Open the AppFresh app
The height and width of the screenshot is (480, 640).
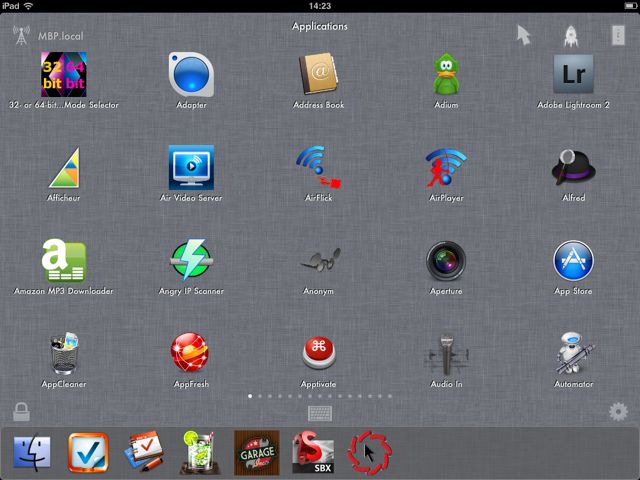point(190,353)
